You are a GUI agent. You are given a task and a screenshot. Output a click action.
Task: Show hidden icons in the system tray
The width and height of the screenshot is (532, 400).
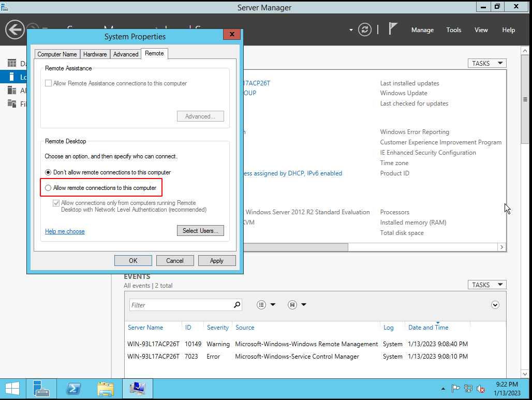[x=443, y=389]
